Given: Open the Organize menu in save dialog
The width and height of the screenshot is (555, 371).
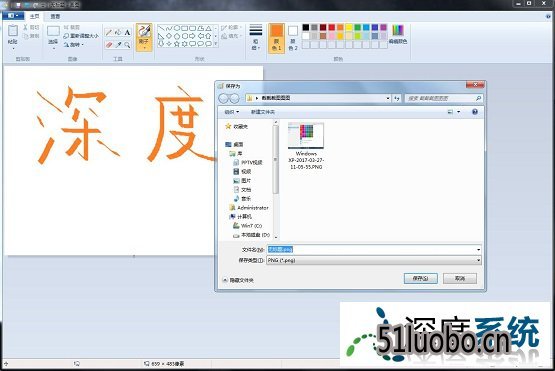Looking at the screenshot, I should point(232,112).
